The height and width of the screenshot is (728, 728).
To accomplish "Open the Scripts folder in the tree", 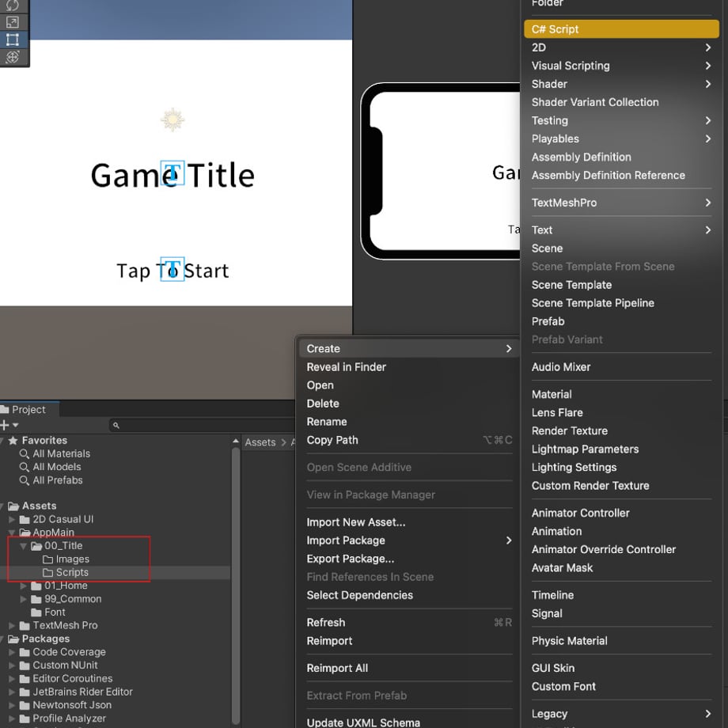I will pyautogui.click(x=72, y=572).
